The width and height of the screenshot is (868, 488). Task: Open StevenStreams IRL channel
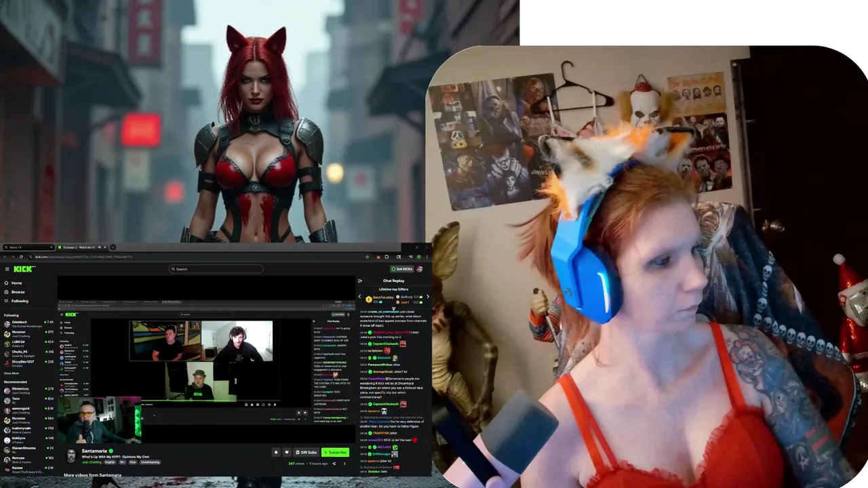pyautogui.click(x=28, y=449)
